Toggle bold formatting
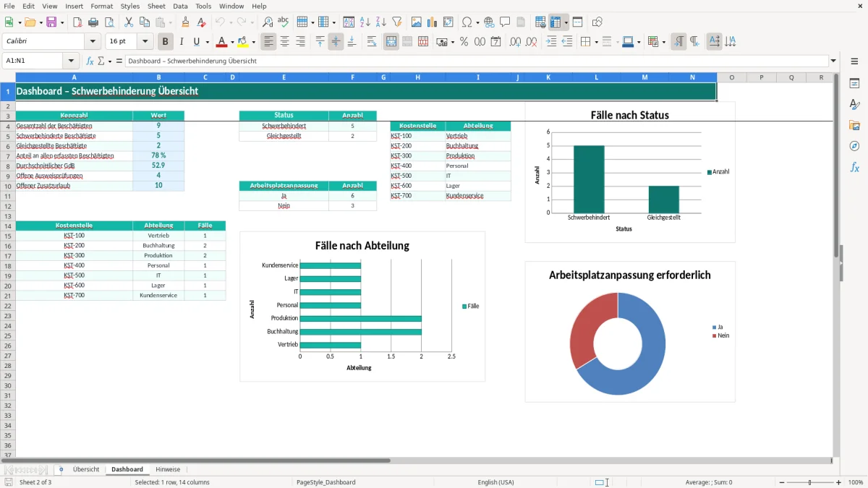 pyautogui.click(x=166, y=42)
